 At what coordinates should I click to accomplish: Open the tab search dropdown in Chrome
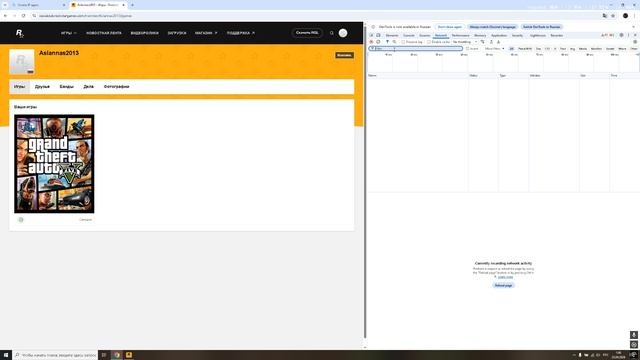tap(5, 5)
